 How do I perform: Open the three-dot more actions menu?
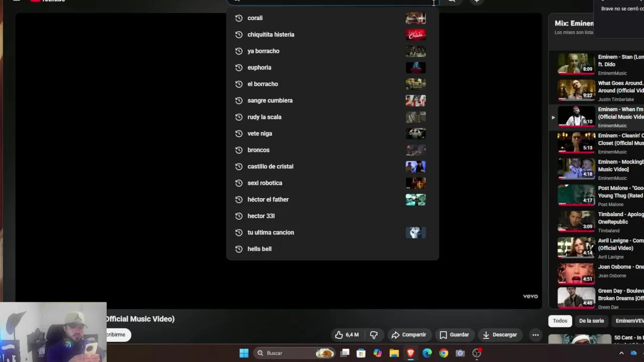point(536,335)
